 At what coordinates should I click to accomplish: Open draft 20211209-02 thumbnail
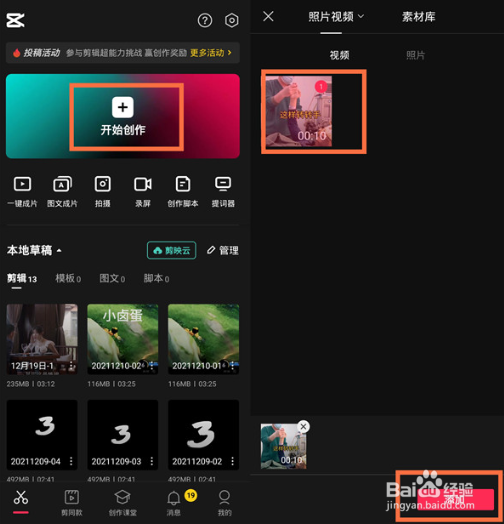coord(204,435)
